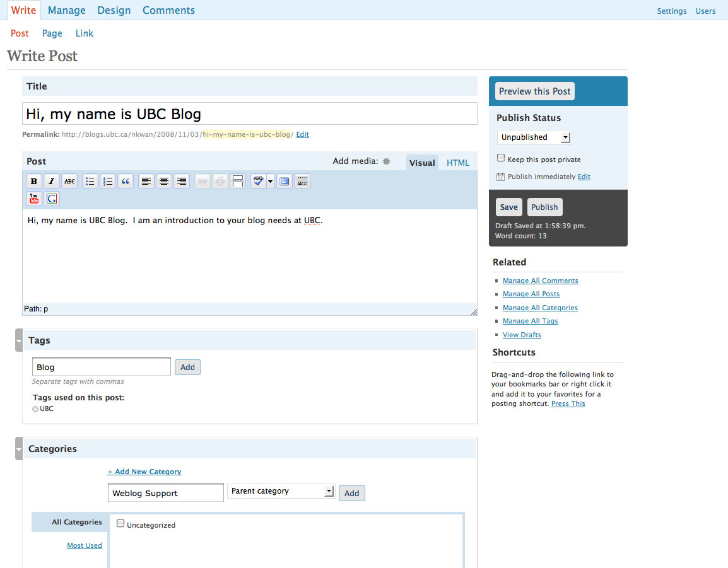728x568 pixels.
Task: Click Preview this Post button
Action: coord(535,91)
